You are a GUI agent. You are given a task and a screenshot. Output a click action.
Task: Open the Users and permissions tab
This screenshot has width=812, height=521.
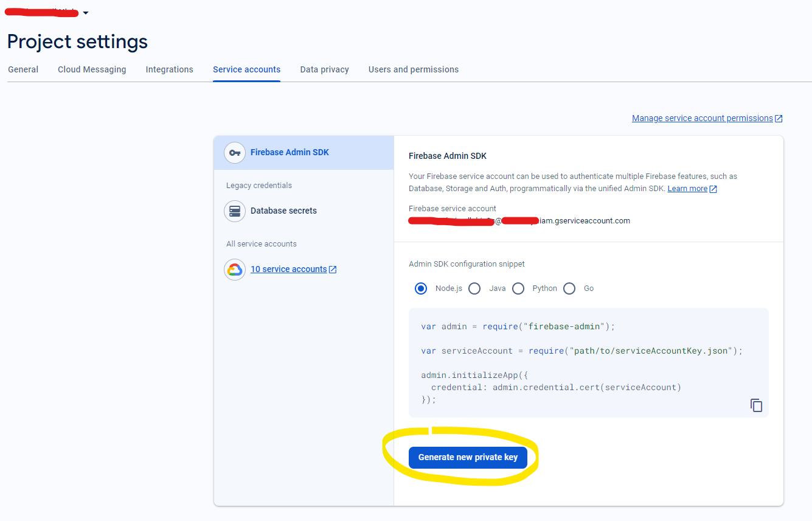click(x=413, y=69)
